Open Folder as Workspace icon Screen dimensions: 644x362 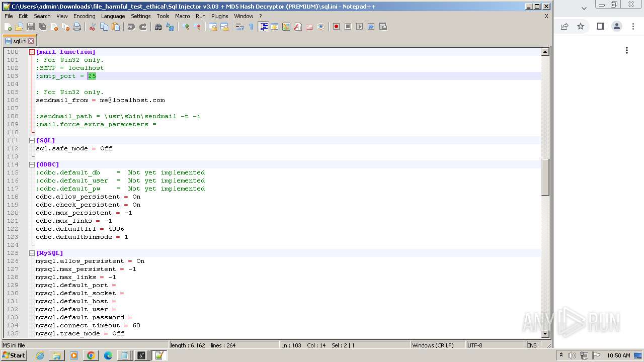tap(309, 27)
